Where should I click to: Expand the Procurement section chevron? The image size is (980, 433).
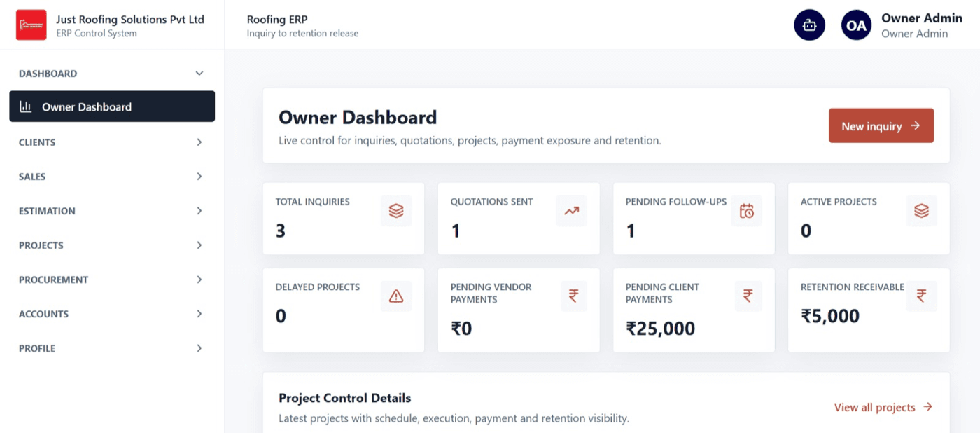point(199,280)
